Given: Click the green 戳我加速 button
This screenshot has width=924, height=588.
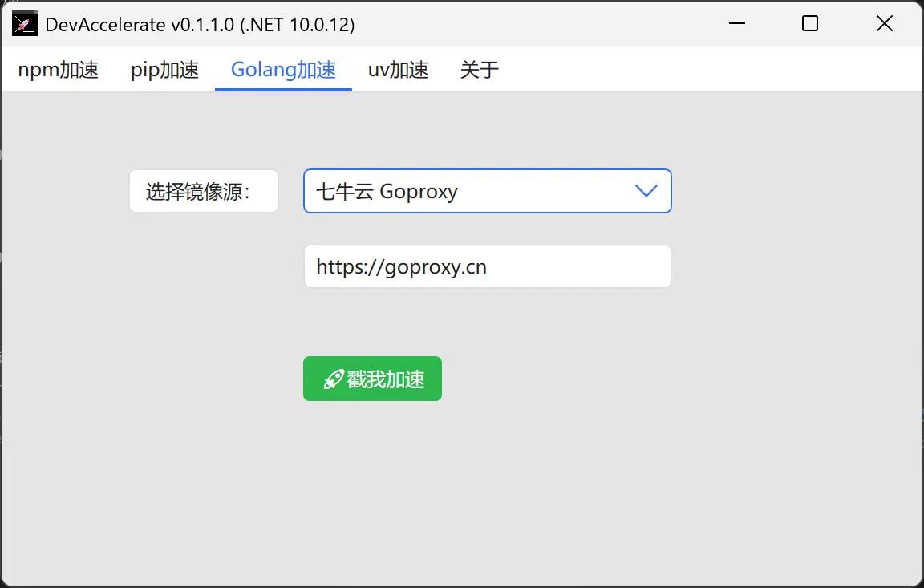Looking at the screenshot, I should click(x=372, y=379).
